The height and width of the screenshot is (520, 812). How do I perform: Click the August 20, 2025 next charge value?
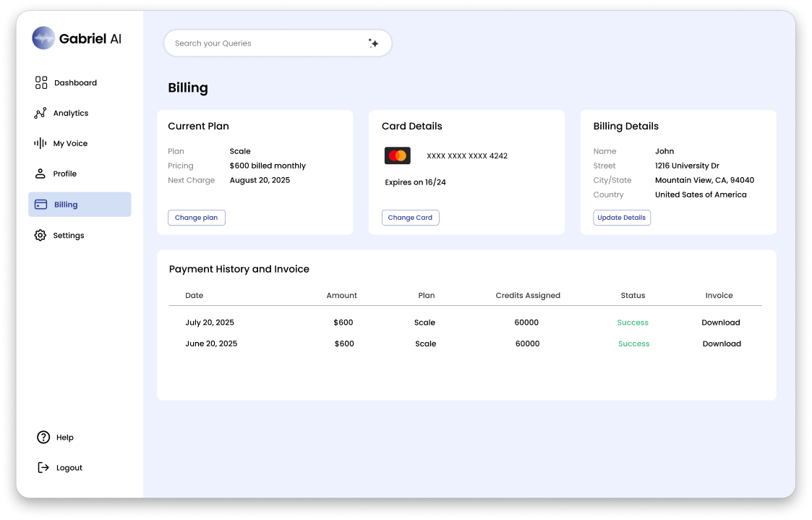point(260,180)
